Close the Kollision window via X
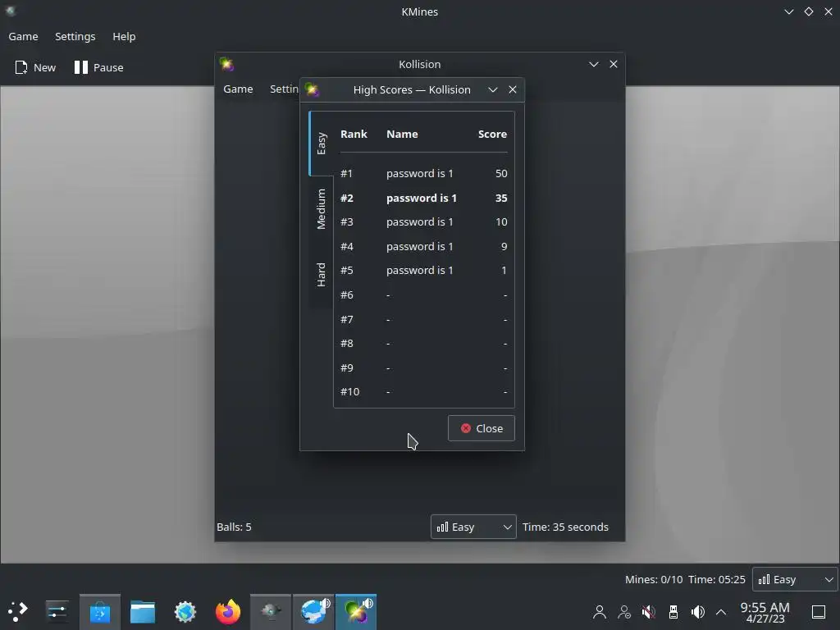840x630 pixels. pos(614,64)
